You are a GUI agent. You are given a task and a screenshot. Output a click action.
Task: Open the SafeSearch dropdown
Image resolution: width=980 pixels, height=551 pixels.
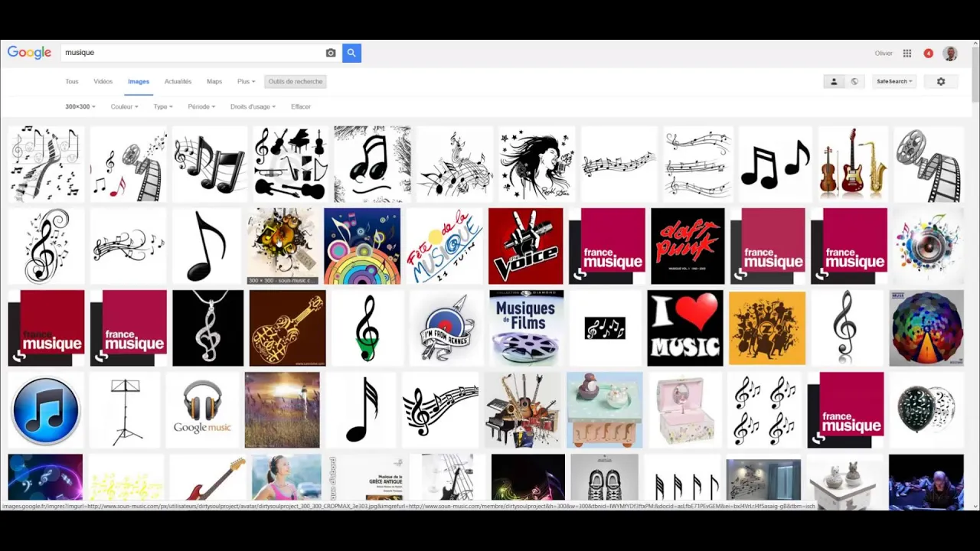(894, 81)
